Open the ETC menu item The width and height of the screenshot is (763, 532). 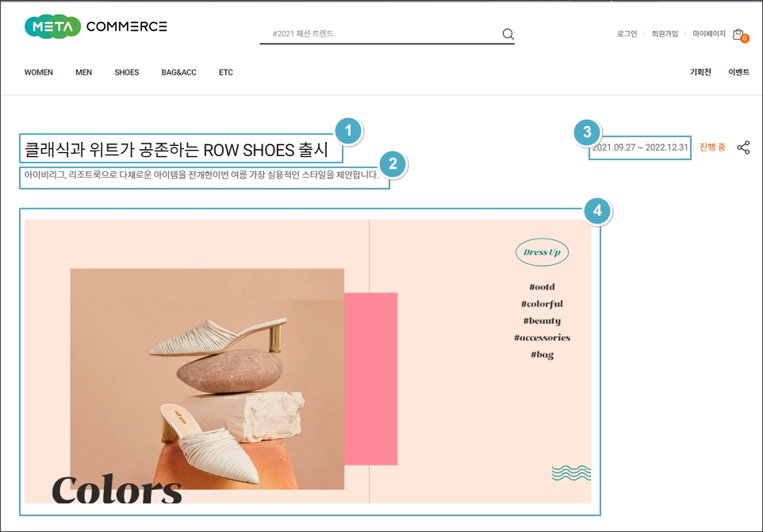coord(225,72)
